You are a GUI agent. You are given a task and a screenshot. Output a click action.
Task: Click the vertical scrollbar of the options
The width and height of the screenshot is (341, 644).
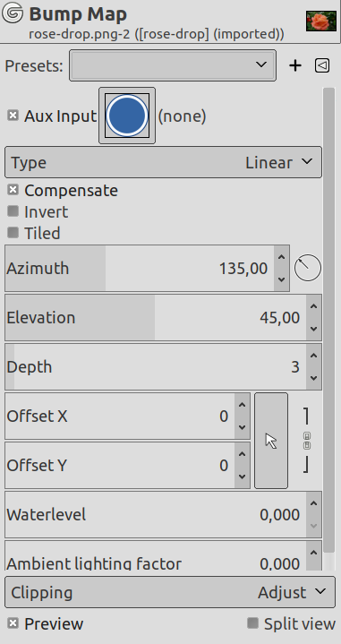(328, 321)
